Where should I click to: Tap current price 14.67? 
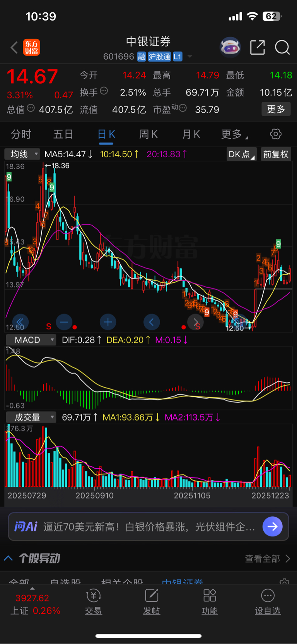coord(32,77)
